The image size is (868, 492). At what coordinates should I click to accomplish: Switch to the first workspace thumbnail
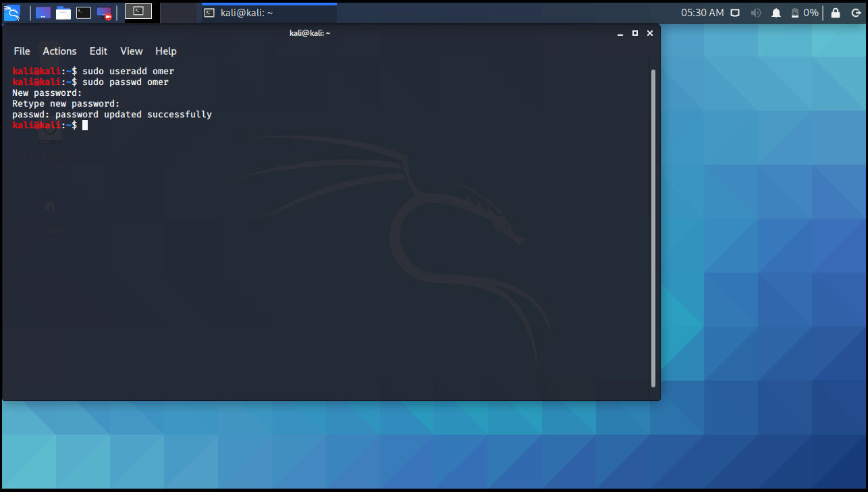[x=138, y=11]
